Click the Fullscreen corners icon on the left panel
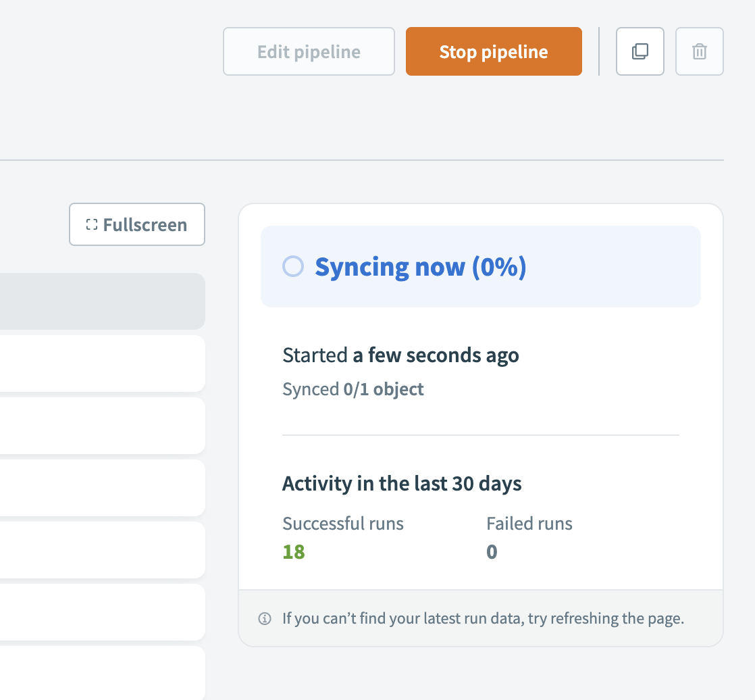 coord(92,224)
